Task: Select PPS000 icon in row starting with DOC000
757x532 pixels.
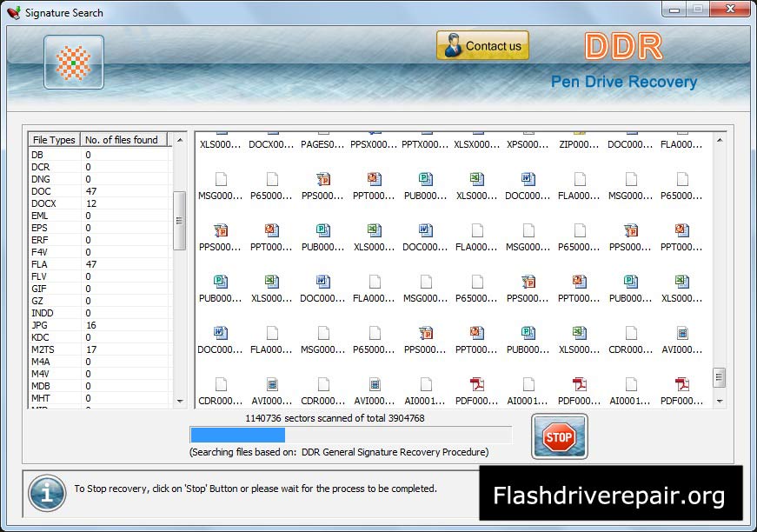Action: pos(425,333)
